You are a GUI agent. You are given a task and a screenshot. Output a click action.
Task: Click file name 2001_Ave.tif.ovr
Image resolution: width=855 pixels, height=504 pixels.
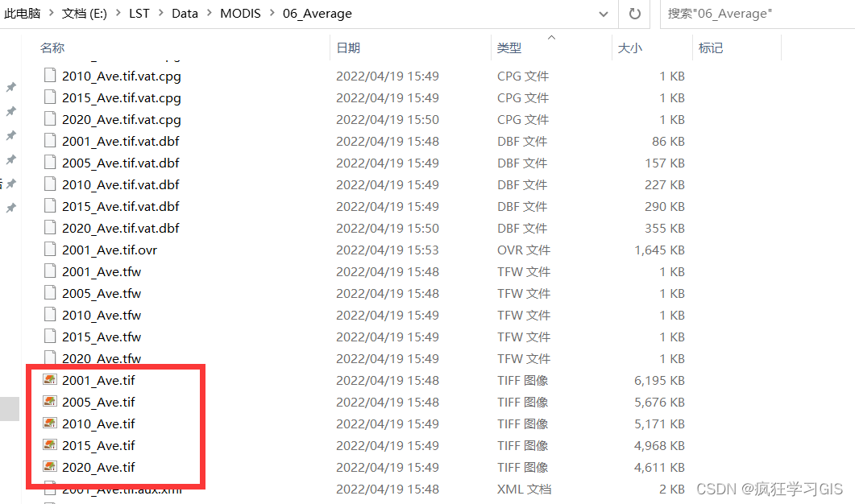(x=110, y=250)
